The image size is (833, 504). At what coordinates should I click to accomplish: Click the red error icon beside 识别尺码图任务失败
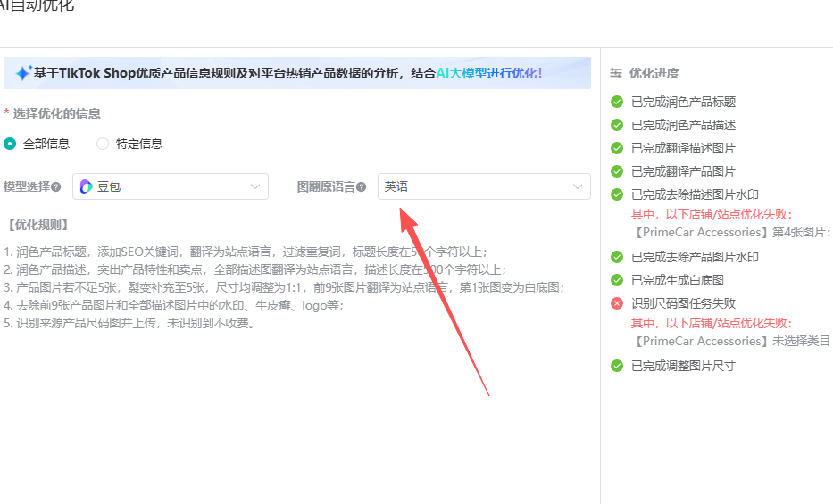617,303
